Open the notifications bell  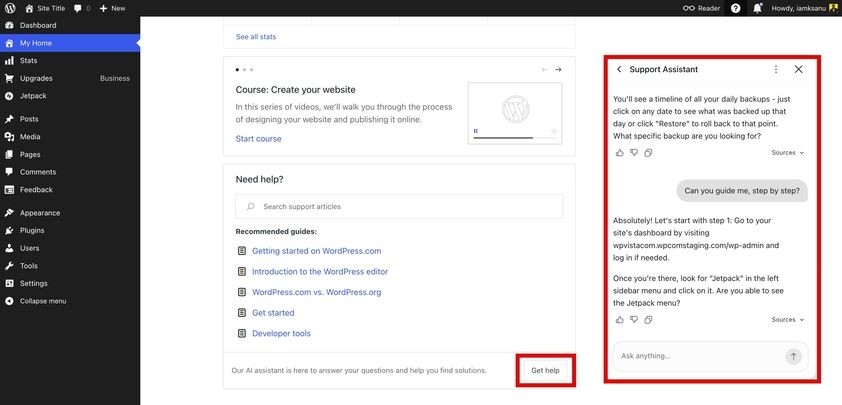point(757,8)
